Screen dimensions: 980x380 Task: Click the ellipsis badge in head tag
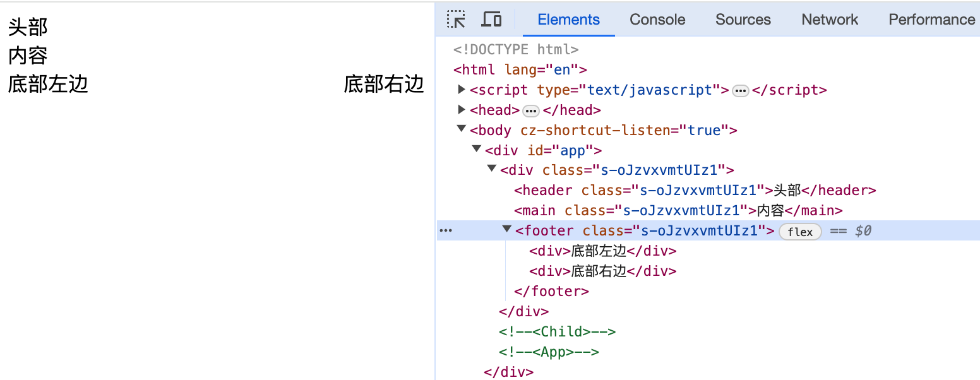[x=531, y=111]
